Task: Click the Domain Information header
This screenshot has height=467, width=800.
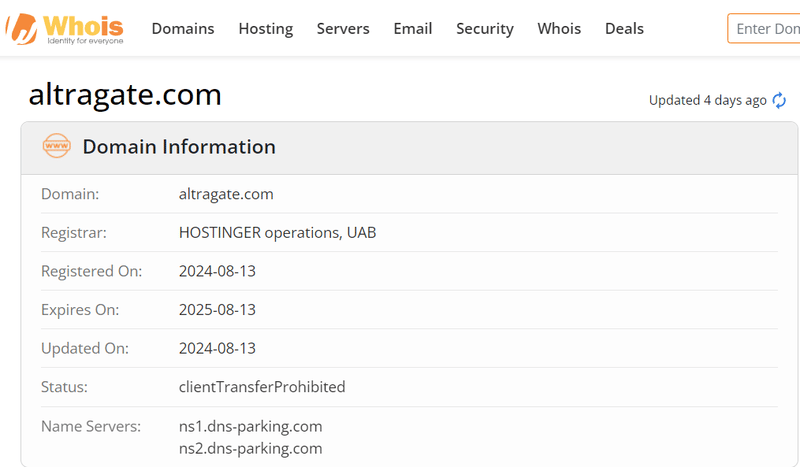Action: pyautogui.click(x=179, y=147)
